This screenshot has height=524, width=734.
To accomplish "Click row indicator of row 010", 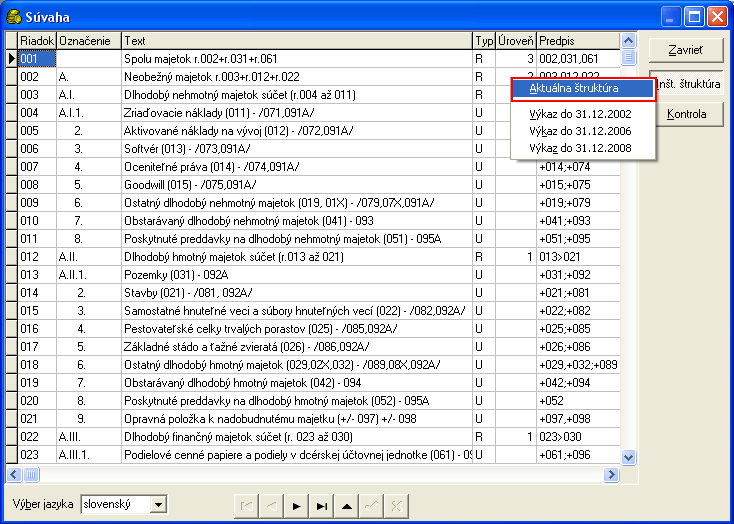I will click(12, 221).
